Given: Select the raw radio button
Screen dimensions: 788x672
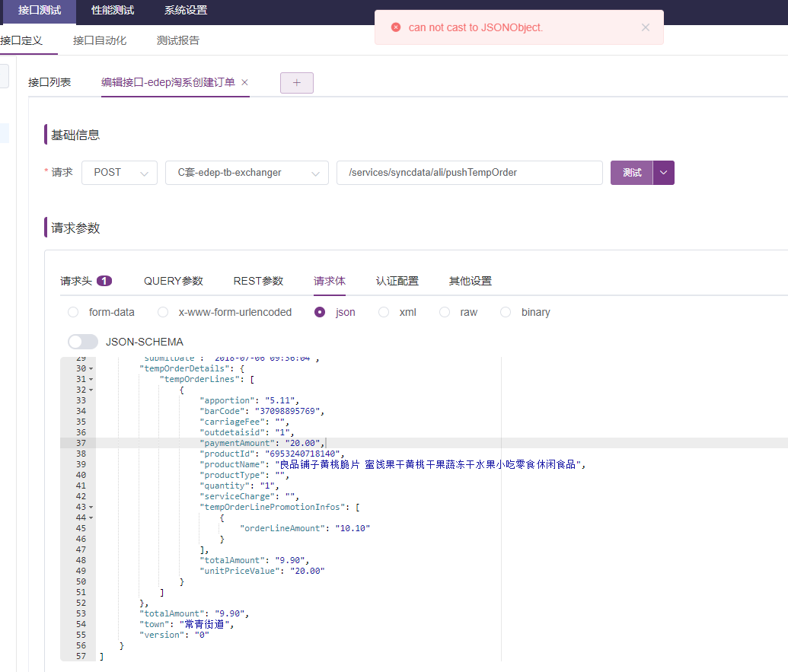Looking at the screenshot, I should pos(445,312).
